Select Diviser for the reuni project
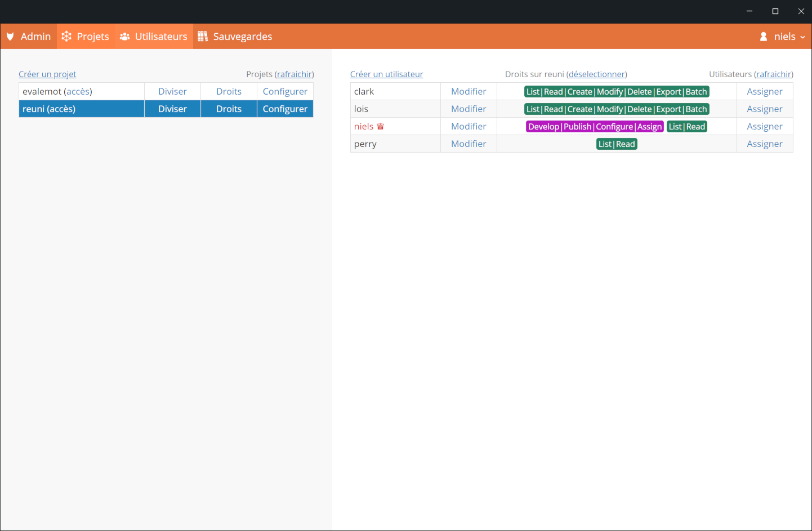Image resolution: width=812 pixels, height=531 pixels. point(172,109)
